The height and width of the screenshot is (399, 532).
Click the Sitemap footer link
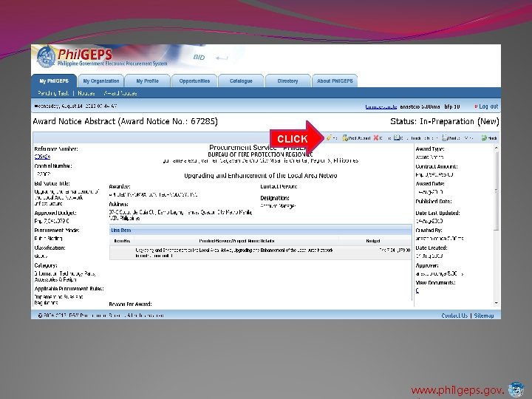pyautogui.click(x=484, y=316)
